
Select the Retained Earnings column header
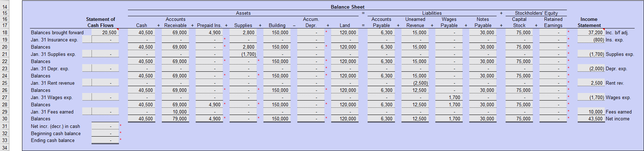[553, 22]
